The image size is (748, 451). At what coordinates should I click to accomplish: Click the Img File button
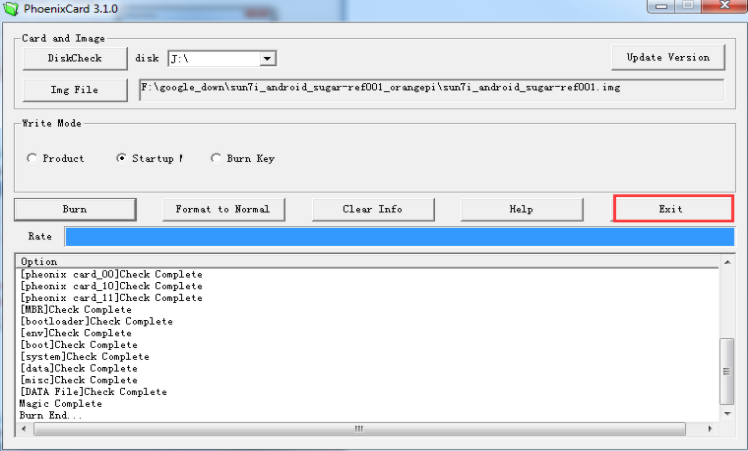click(75, 90)
